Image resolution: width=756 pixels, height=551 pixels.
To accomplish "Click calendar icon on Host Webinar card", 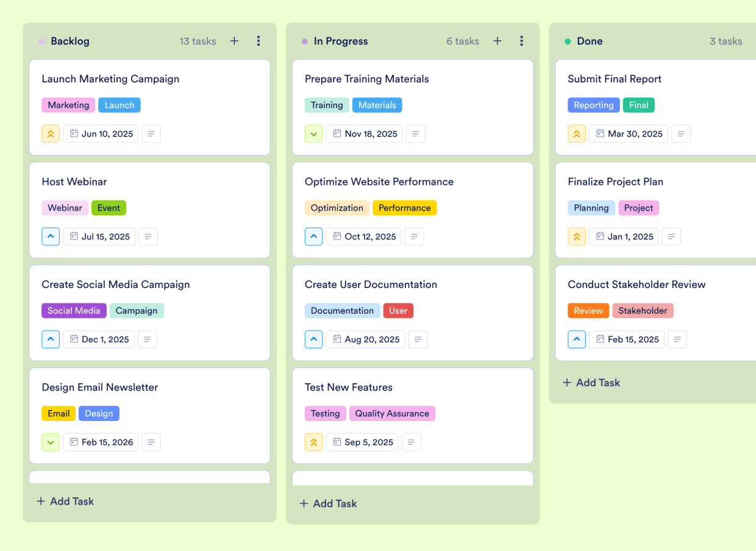I will pyautogui.click(x=76, y=236).
